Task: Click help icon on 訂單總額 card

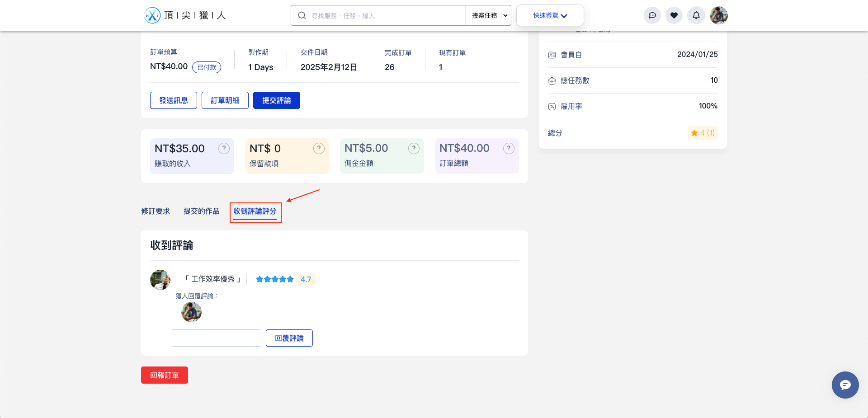Action: point(509,149)
